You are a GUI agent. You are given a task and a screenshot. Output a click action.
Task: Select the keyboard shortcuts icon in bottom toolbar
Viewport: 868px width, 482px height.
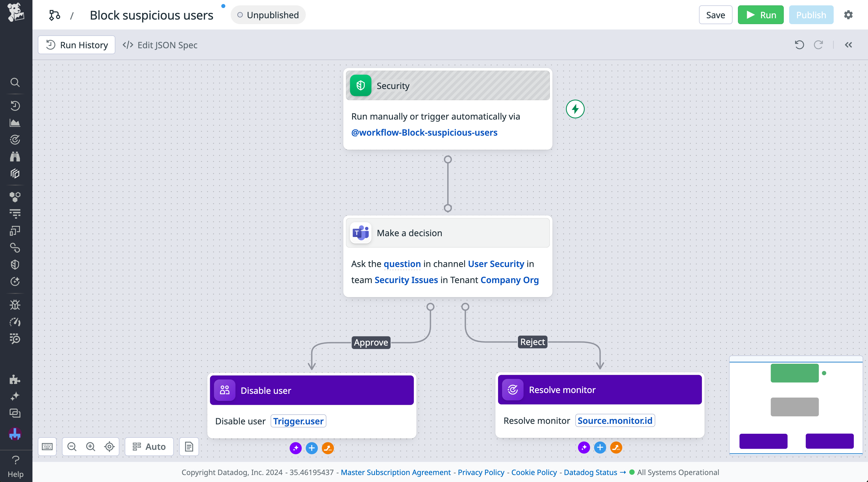[47, 447]
